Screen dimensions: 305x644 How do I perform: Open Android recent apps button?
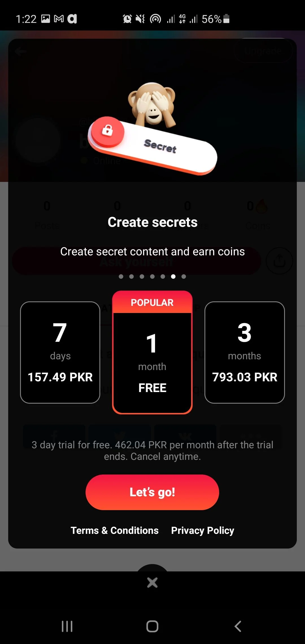(67, 626)
